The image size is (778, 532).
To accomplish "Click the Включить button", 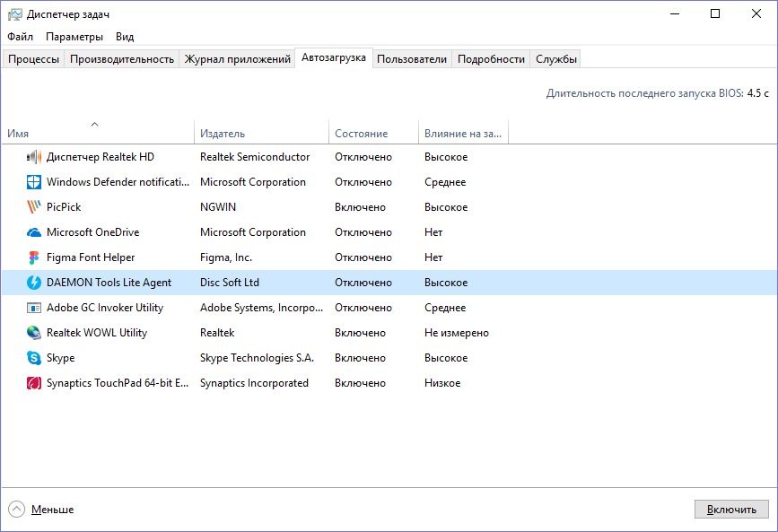I will tap(730, 510).
